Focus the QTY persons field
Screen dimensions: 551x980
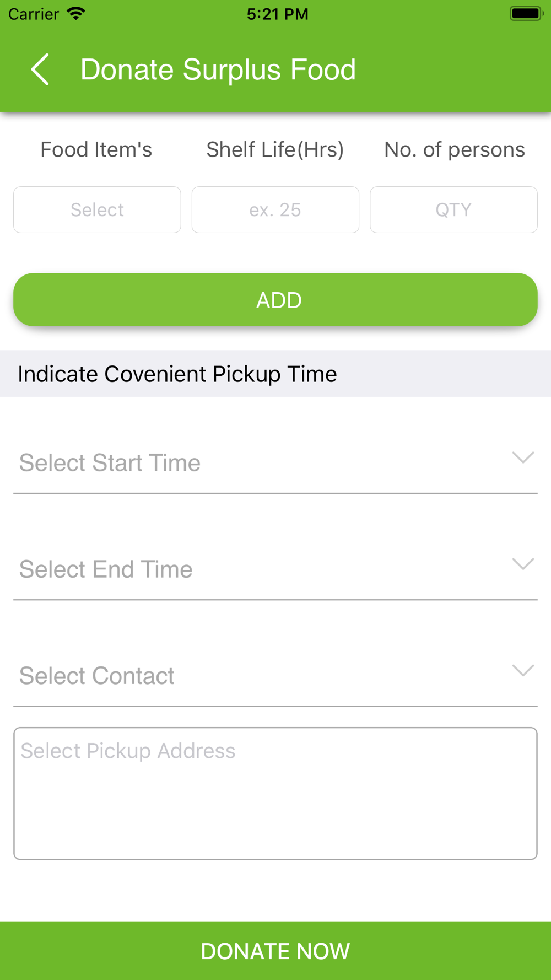[453, 210]
